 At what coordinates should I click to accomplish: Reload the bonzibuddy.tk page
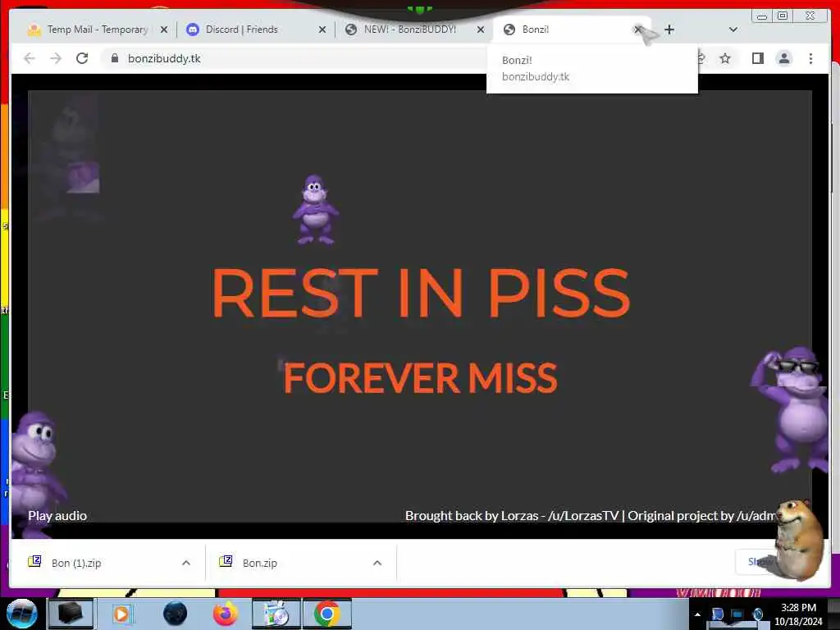point(82,58)
